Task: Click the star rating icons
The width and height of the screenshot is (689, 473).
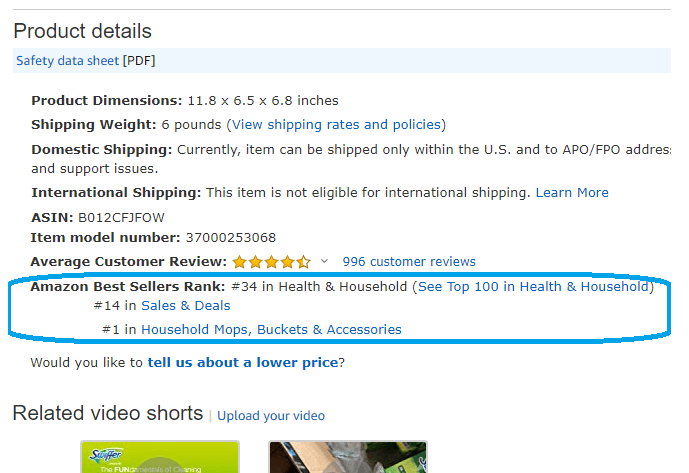Action: pyautogui.click(x=272, y=262)
